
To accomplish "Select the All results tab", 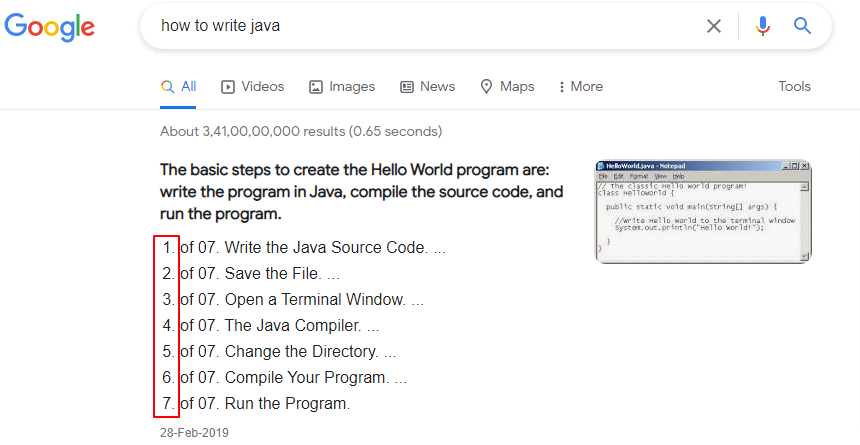I will pos(178,87).
